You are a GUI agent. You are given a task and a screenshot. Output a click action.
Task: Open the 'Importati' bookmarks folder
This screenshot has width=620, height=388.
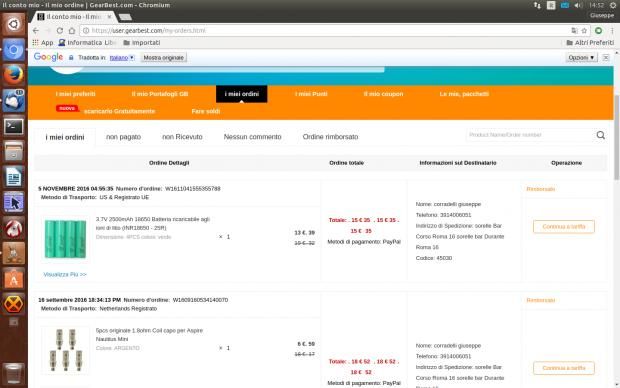pyautogui.click(x=142, y=42)
